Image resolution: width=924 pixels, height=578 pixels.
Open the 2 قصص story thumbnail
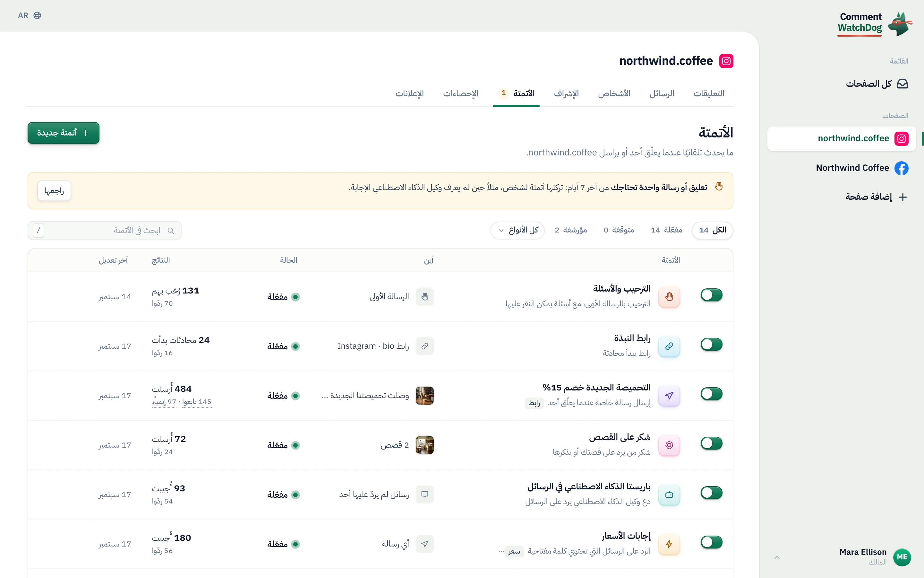click(x=424, y=445)
